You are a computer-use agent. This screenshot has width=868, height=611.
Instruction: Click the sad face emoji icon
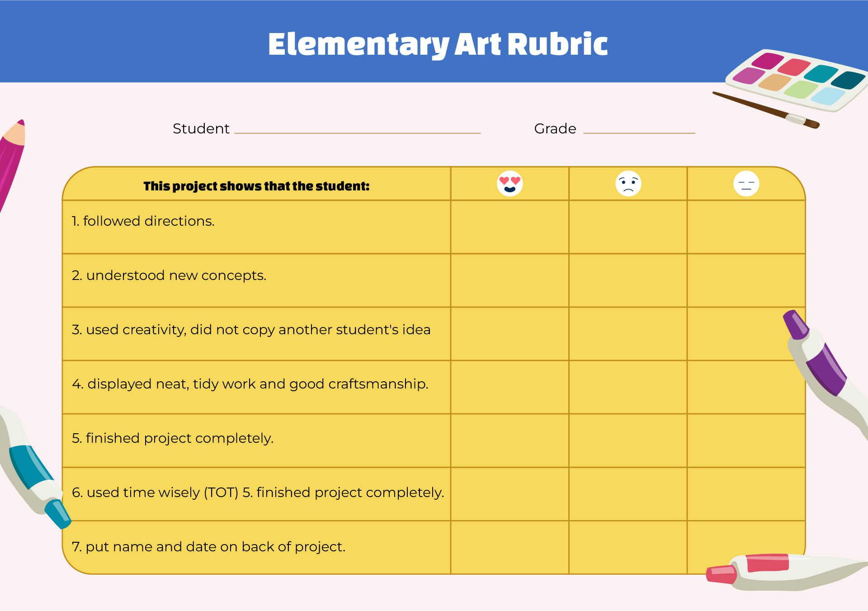pyautogui.click(x=628, y=184)
